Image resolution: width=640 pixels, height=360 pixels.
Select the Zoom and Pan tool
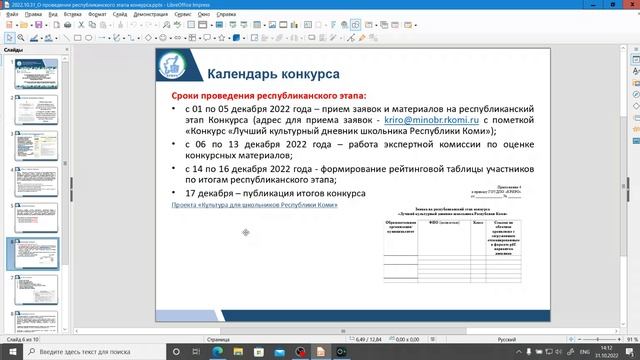pyautogui.click(x=21, y=38)
